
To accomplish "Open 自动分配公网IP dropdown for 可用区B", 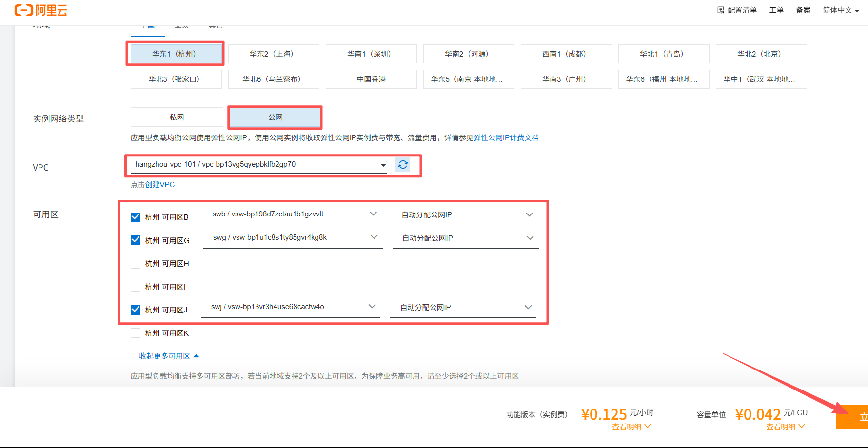I will click(465, 215).
